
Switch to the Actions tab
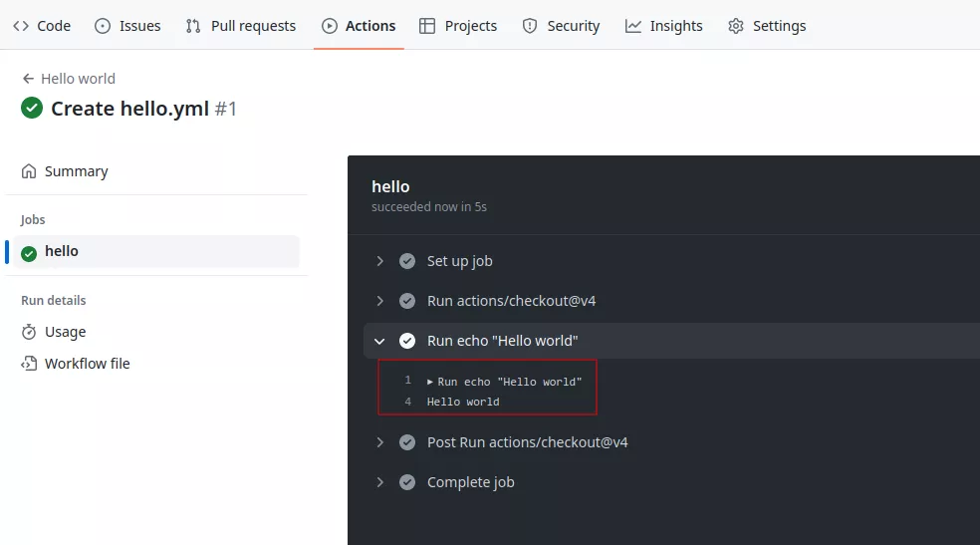click(x=359, y=26)
